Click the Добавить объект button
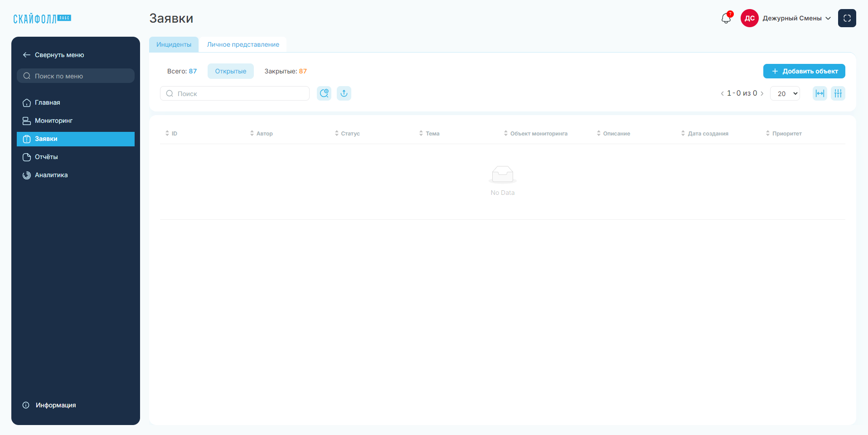This screenshot has width=868, height=435. pos(804,71)
